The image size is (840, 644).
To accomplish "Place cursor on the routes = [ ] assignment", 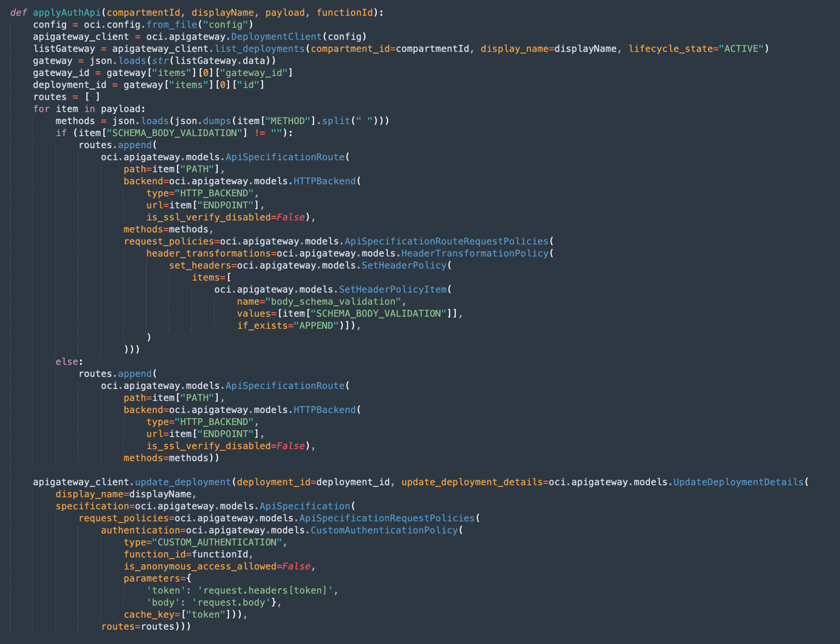I will (67, 97).
